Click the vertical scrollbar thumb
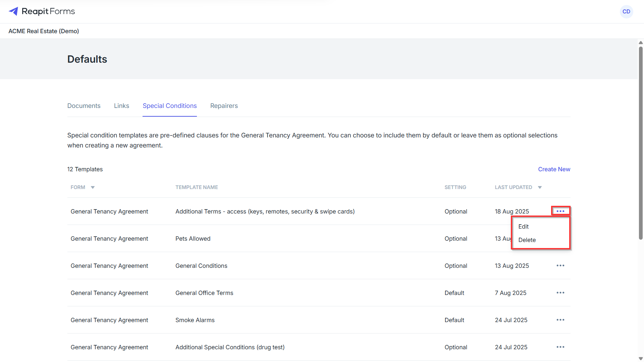Image resolution: width=644 pixels, height=362 pixels. [641, 143]
